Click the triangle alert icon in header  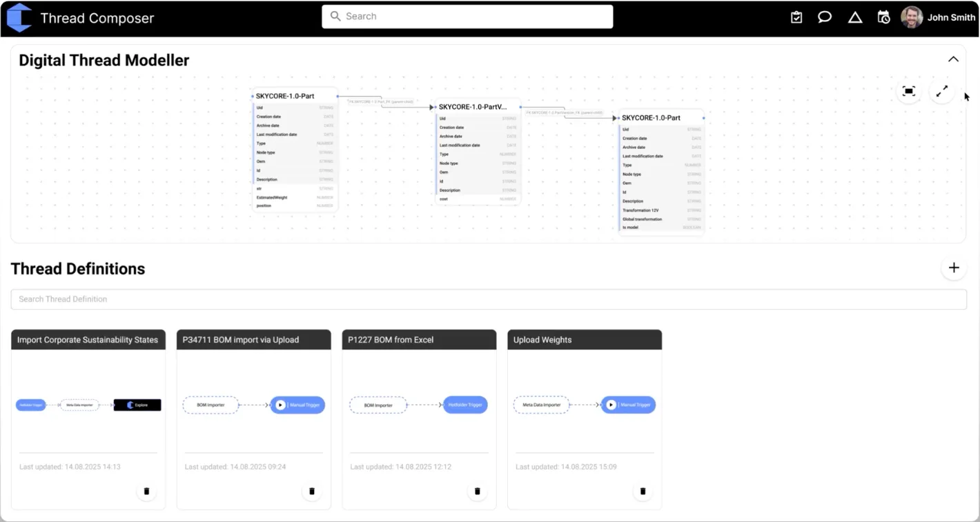tap(855, 17)
